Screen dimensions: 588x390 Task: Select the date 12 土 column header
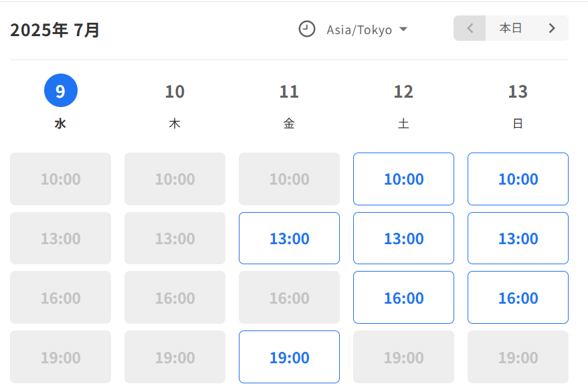pyautogui.click(x=403, y=107)
